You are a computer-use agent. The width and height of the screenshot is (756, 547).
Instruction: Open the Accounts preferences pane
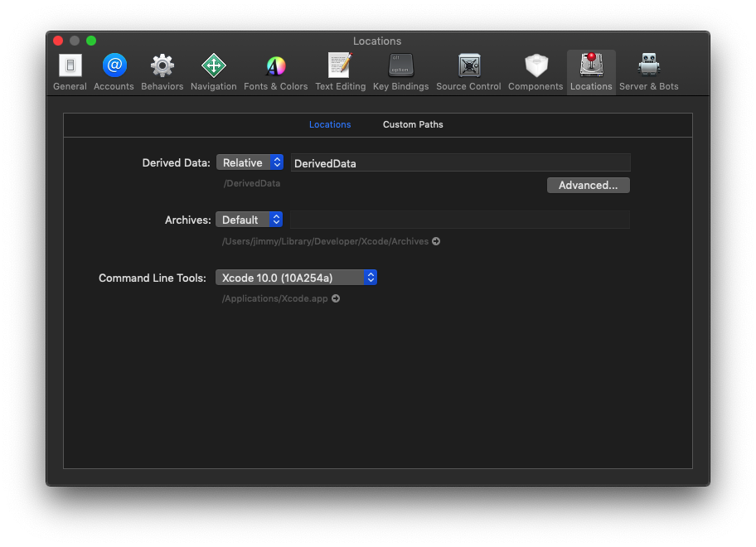coord(114,72)
